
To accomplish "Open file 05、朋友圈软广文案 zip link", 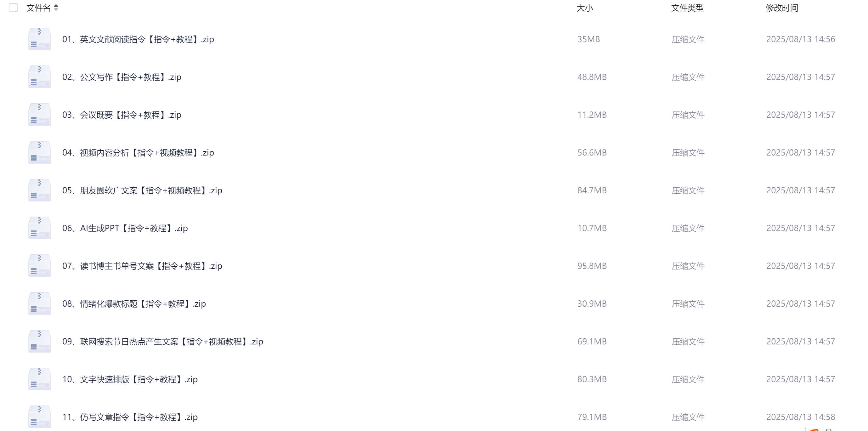I will pos(142,190).
